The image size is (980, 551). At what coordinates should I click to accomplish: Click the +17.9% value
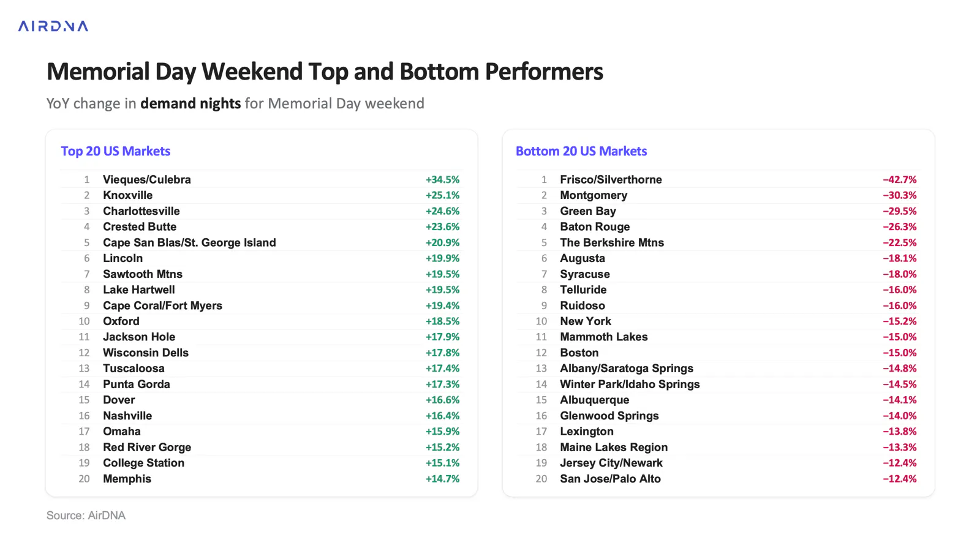click(x=443, y=337)
